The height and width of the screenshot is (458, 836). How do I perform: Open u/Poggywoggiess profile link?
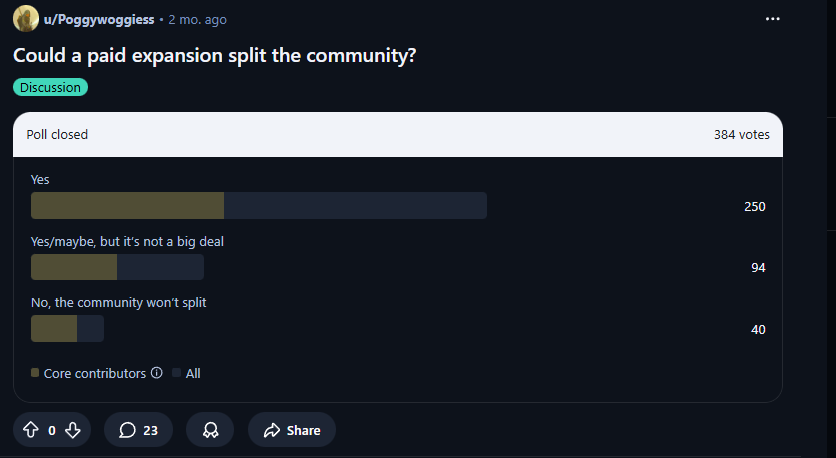[x=98, y=19]
